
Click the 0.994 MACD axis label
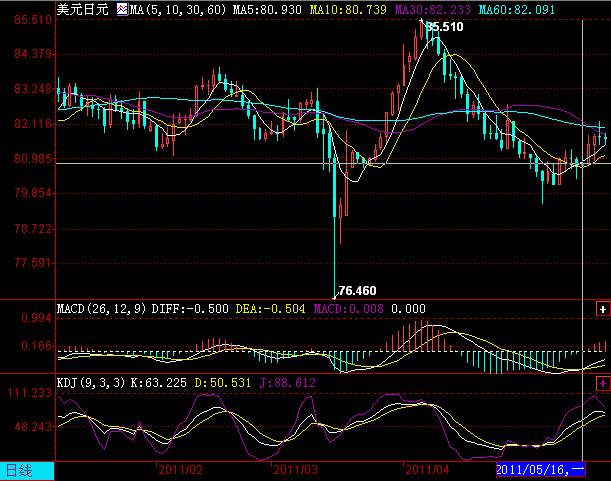pyautogui.click(x=36, y=318)
